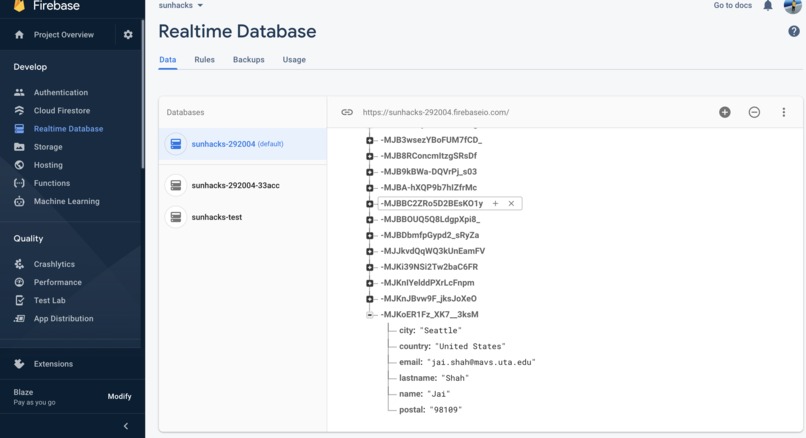
Task: Switch to the Backups tab
Action: (249, 60)
